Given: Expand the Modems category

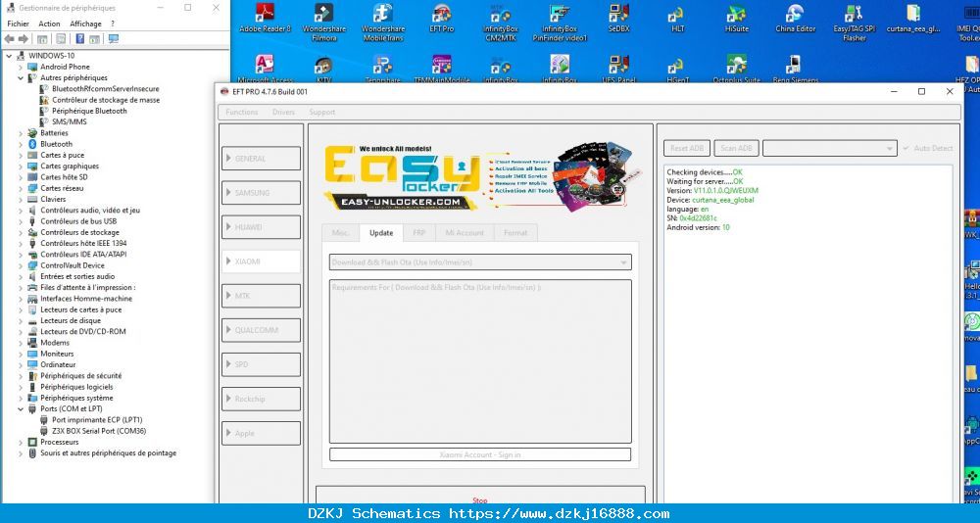Looking at the screenshot, I should pyautogui.click(x=21, y=343).
